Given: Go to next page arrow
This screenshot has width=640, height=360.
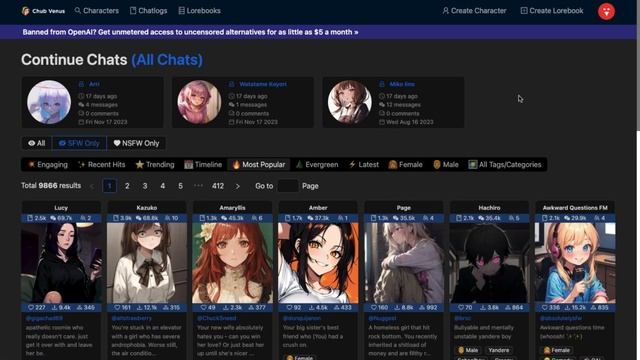Looking at the screenshot, I should pos(238,186).
